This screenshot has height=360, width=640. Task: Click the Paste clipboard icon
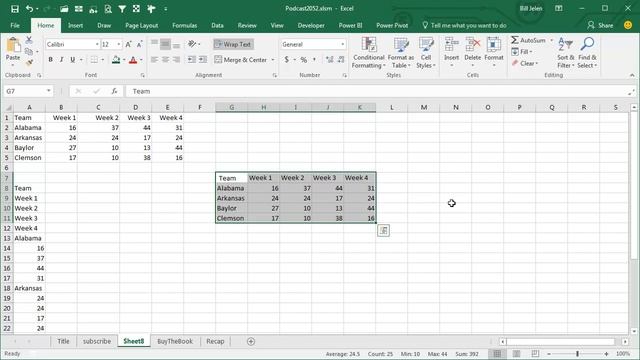(x=13, y=45)
